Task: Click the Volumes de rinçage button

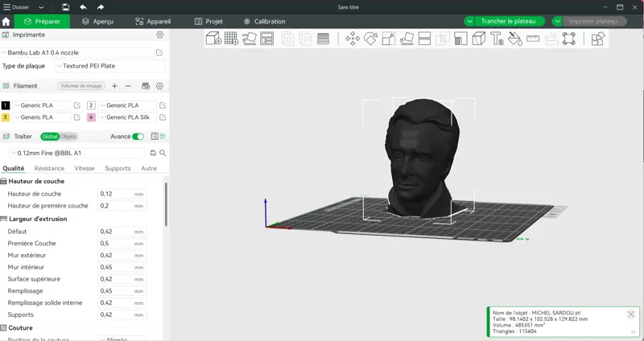Action: click(81, 86)
